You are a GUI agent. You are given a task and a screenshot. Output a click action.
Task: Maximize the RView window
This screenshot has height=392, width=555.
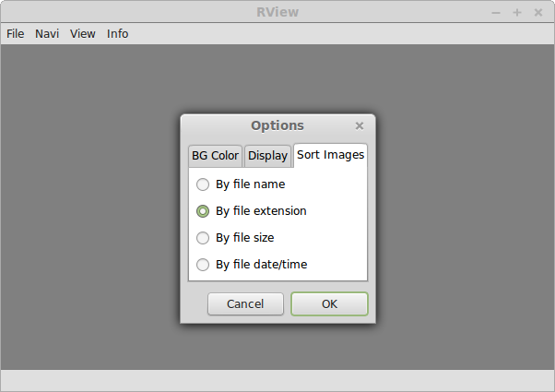517,13
